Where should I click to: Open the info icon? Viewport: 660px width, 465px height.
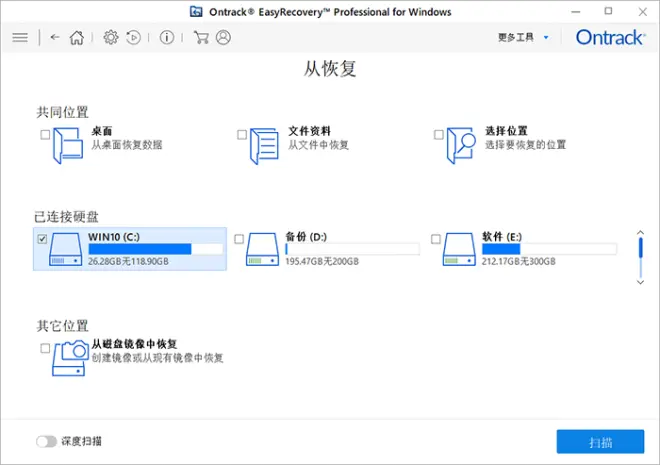coord(167,37)
